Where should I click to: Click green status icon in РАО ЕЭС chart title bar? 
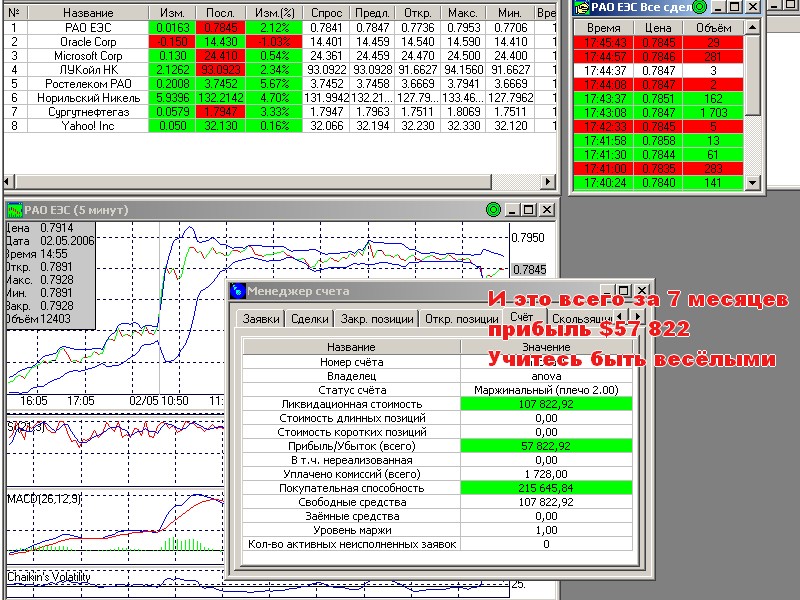click(x=492, y=210)
